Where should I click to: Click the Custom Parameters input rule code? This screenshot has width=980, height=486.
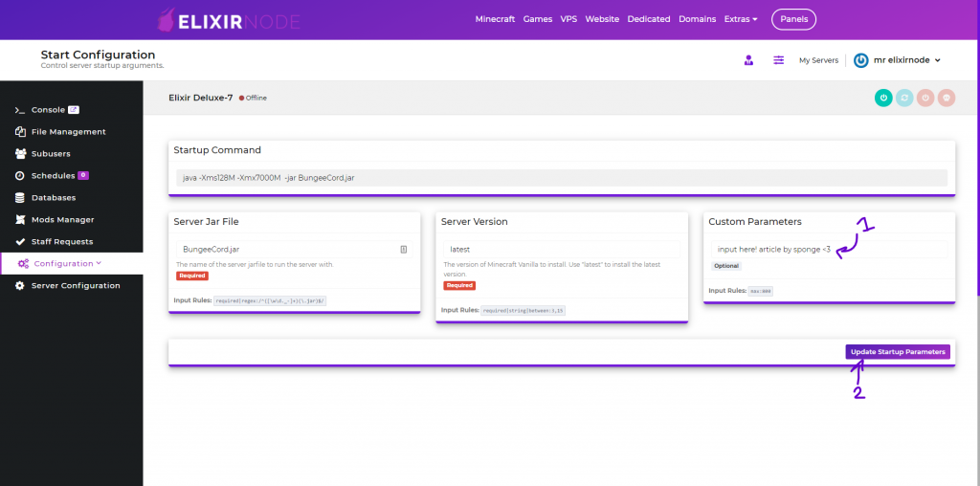pos(761,291)
